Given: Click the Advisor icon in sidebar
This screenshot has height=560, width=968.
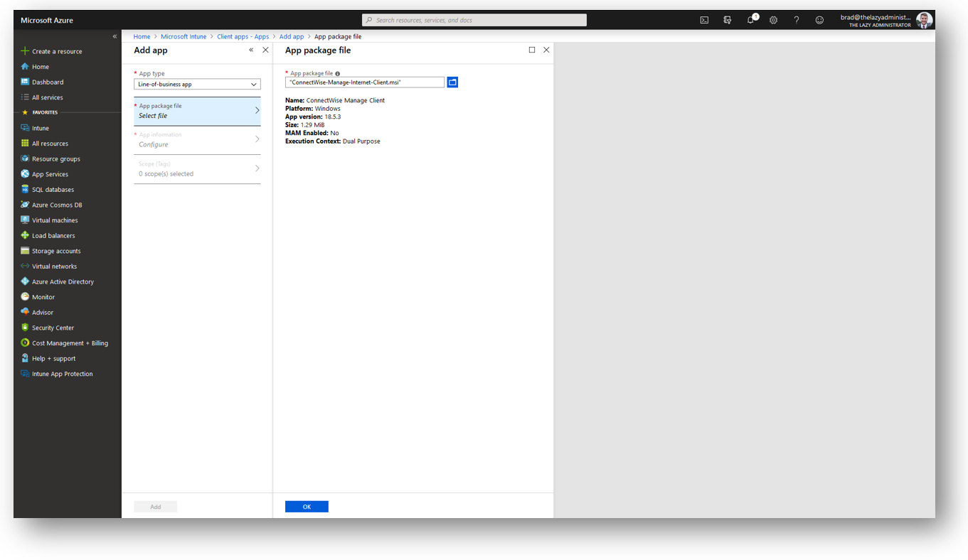Looking at the screenshot, I should pos(25,312).
